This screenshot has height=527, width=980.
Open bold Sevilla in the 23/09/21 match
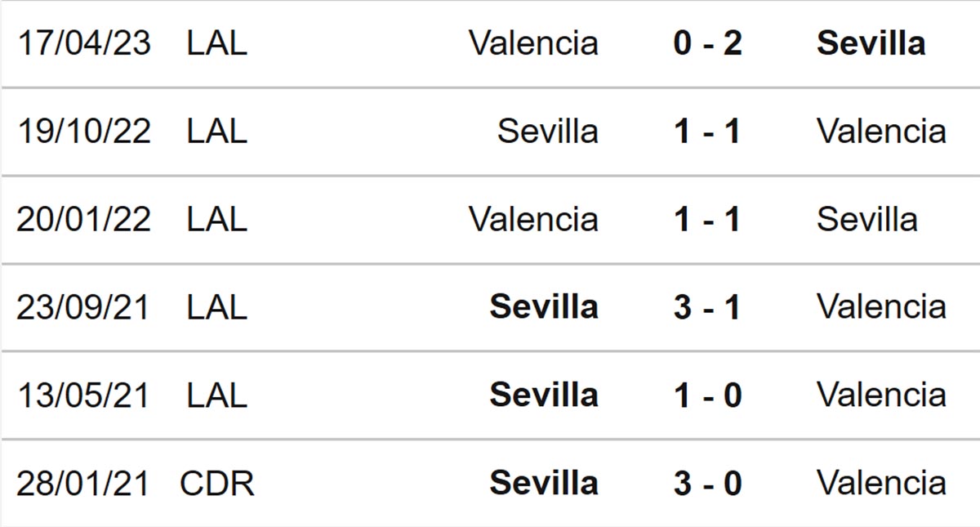click(544, 307)
